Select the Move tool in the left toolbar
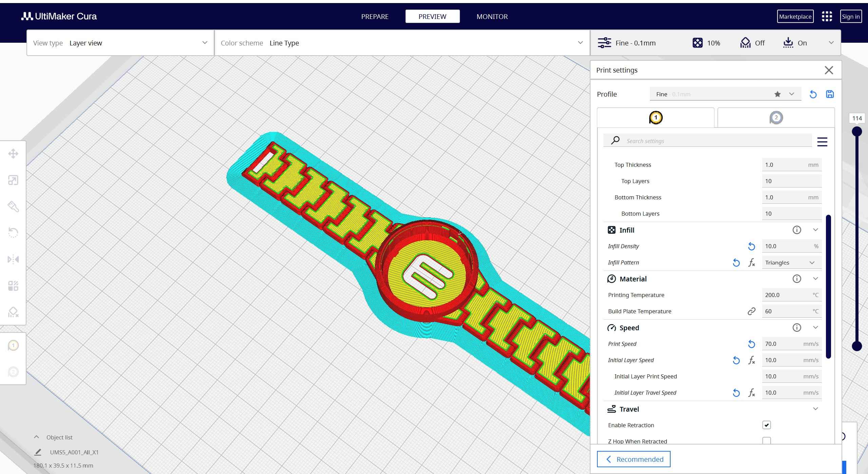Screen dimensions: 868x474 (13, 154)
